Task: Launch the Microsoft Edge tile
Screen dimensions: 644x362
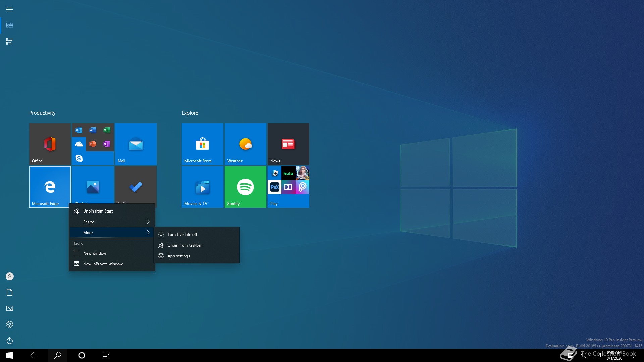Action: click(x=50, y=187)
